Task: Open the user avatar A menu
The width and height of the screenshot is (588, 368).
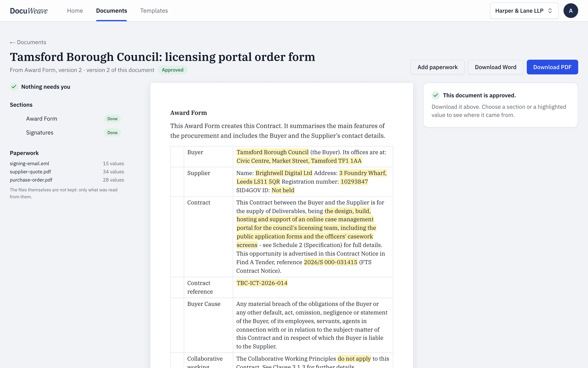Action: click(x=571, y=11)
